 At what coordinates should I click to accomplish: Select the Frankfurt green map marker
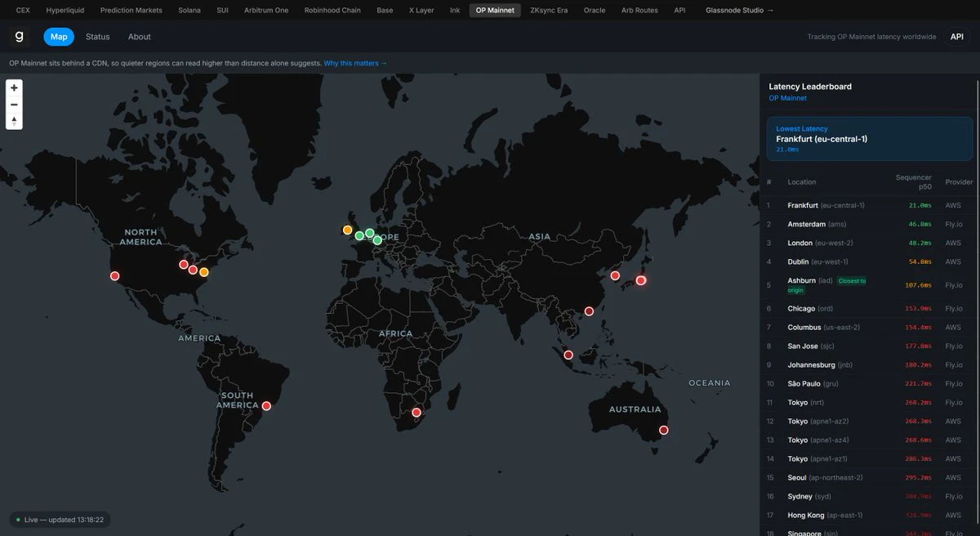click(x=377, y=240)
